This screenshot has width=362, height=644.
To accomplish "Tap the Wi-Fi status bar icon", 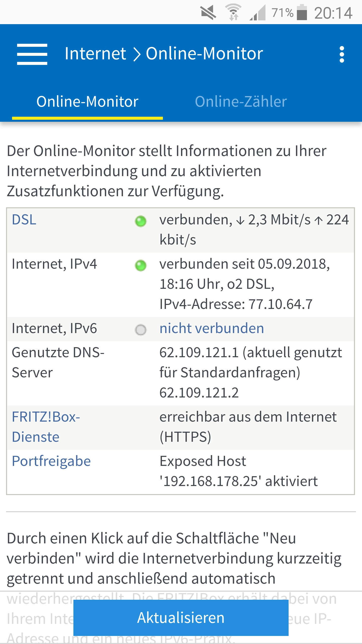I will click(x=233, y=13).
